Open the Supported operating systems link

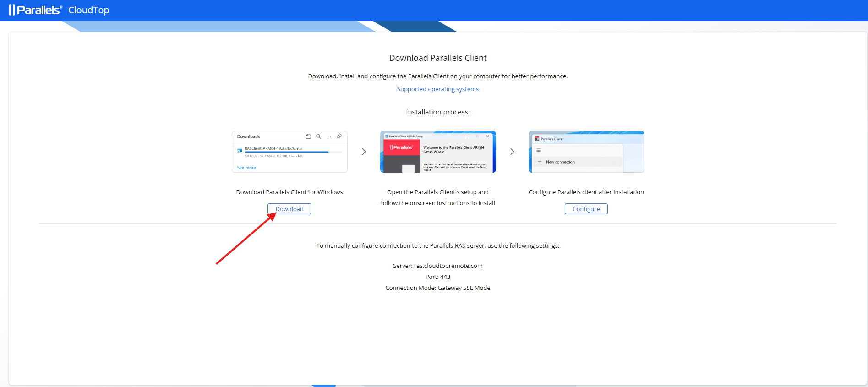(x=438, y=89)
